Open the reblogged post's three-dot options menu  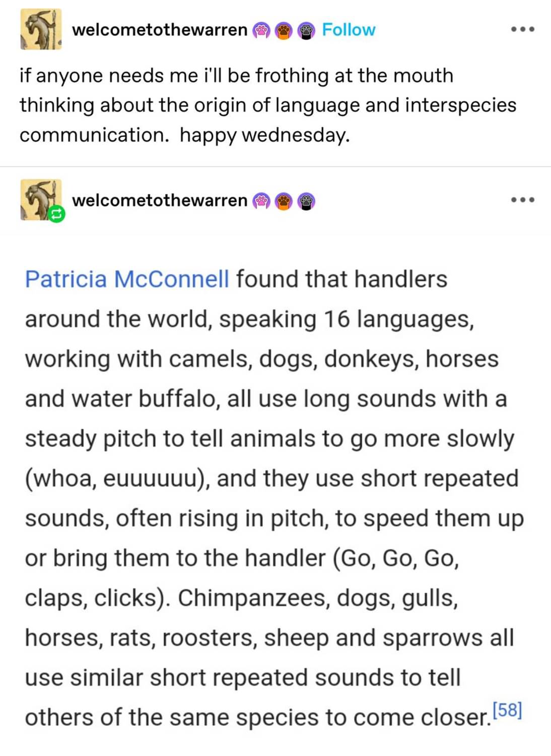pos(522,200)
